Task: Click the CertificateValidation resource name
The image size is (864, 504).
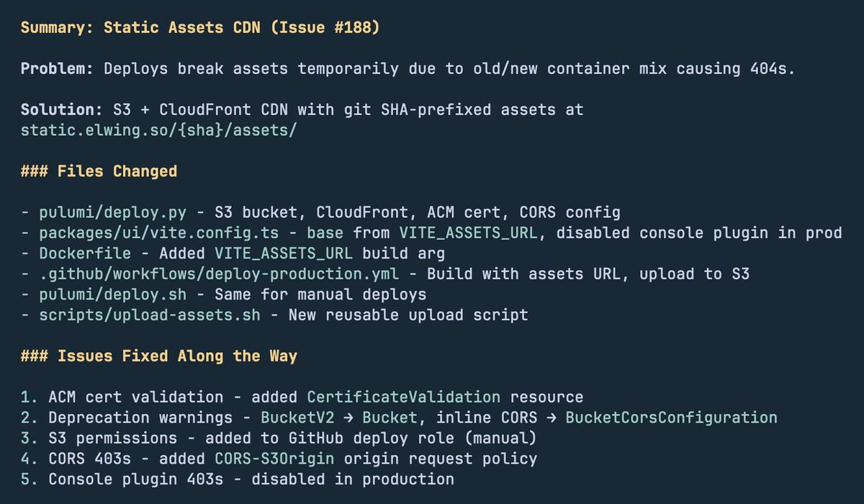Action: point(403,397)
